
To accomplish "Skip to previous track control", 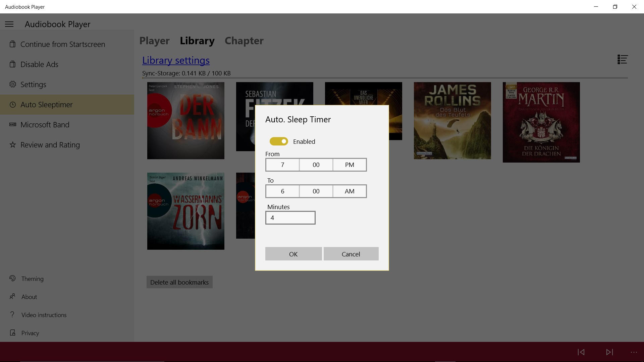I will tap(581, 352).
